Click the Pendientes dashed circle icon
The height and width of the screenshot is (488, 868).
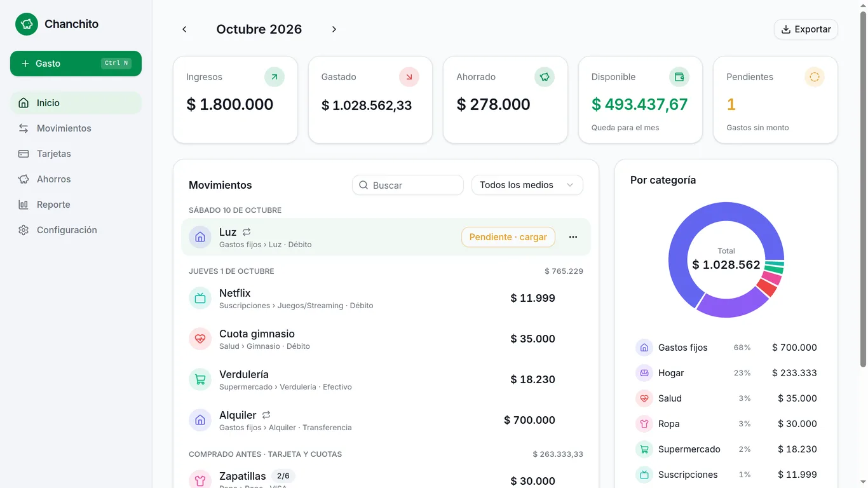(x=815, y=77)
